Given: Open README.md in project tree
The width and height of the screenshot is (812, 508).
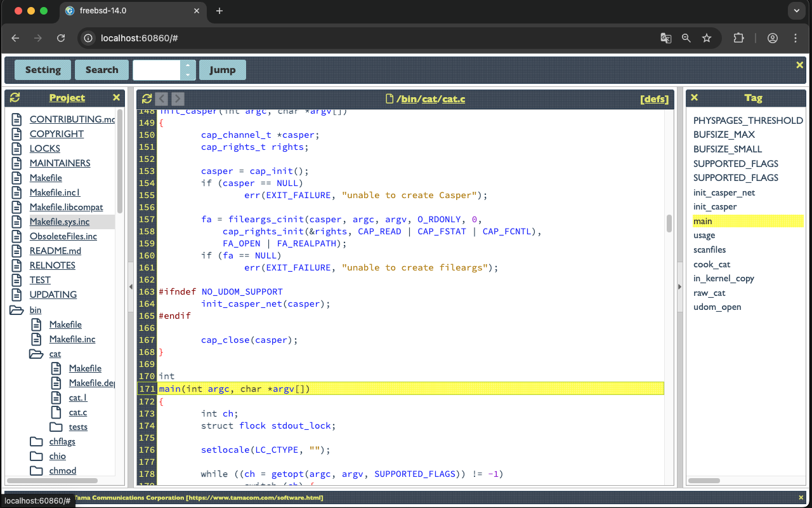Looking at the screenshot, I should (x=56, y=251).
